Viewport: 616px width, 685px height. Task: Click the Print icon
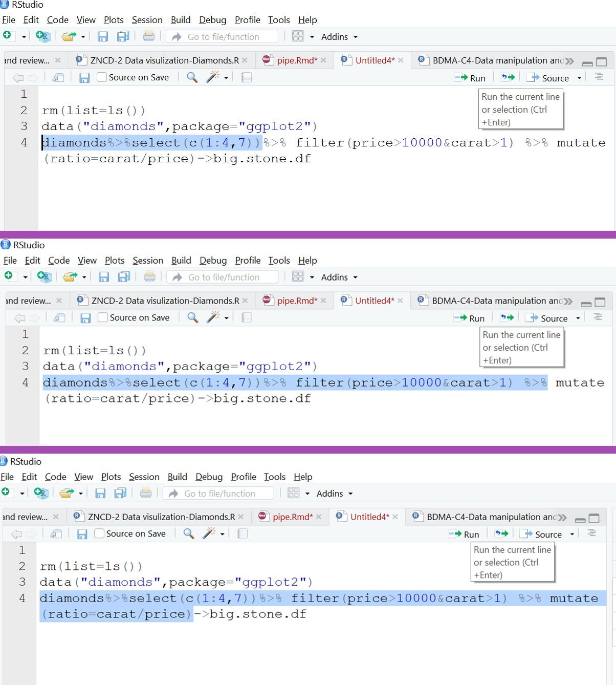148,36
